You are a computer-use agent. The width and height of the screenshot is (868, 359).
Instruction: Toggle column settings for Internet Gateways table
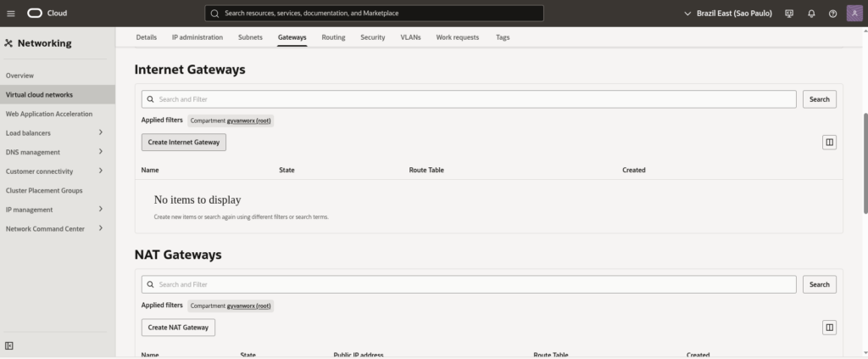829,143
